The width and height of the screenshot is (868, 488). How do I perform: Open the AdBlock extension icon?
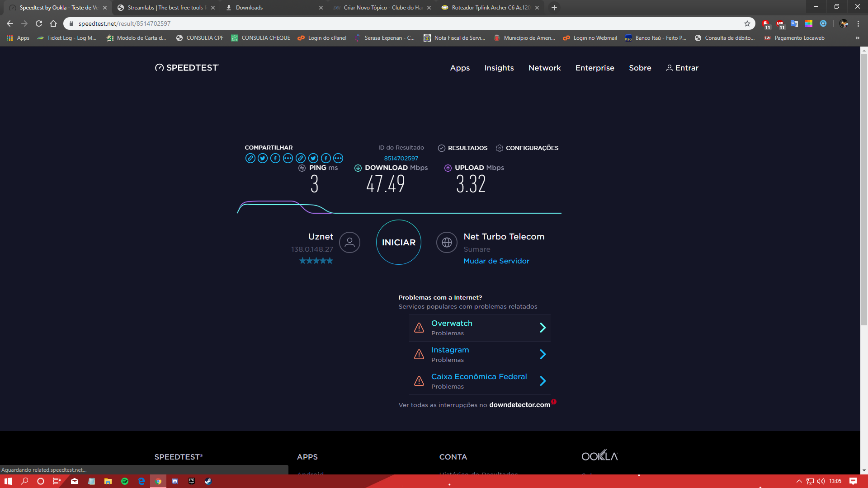coord(766,24)
